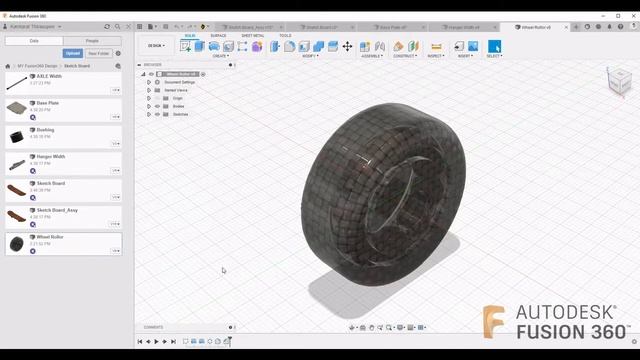640x360 pixels.
Task: Select the Extrude tool in Create
Action: point(200,46)
